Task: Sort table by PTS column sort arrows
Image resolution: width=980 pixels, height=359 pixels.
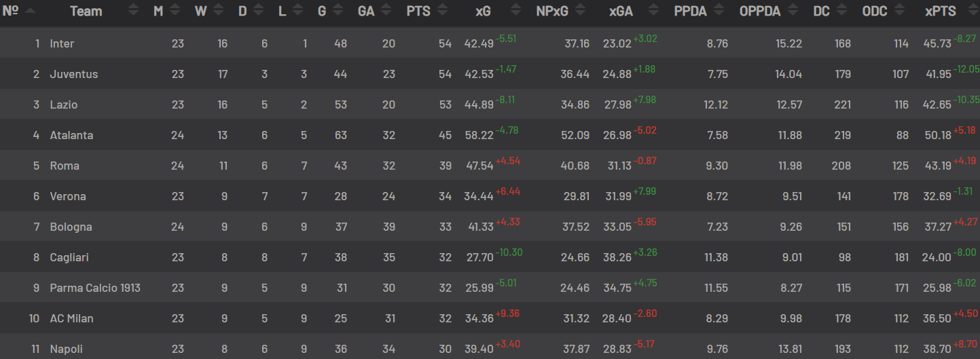Action: [x=443, y=11]
